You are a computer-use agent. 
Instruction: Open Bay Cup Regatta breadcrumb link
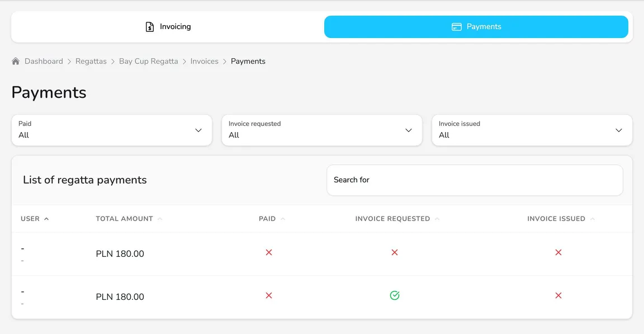pos(149,61)
